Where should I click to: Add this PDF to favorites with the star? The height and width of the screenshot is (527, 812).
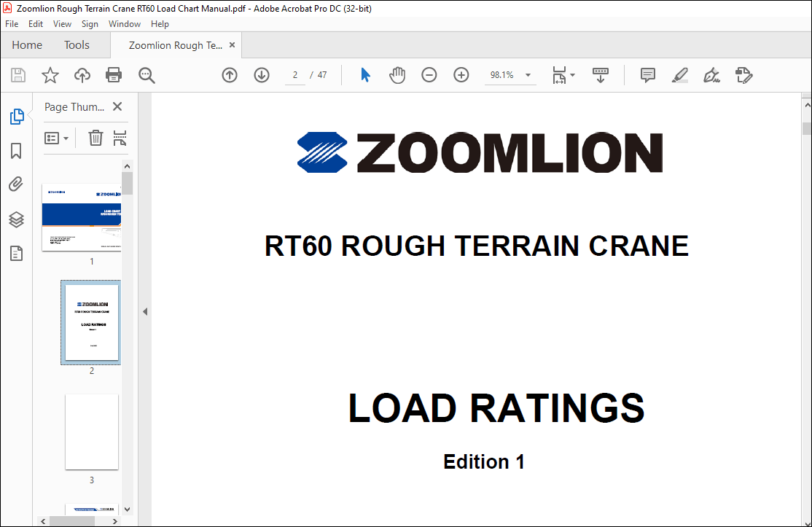tap(49, 74)
